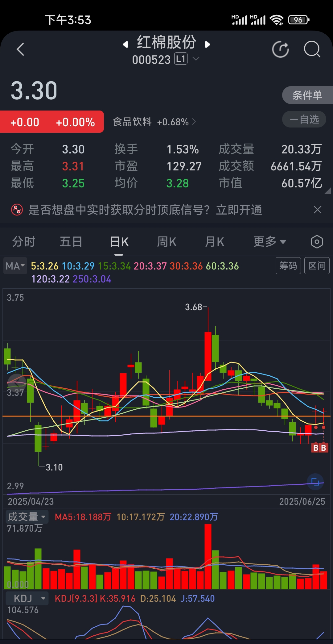The height and width of the screenshot is (644, 333).
Task: Tap the 250:3.04 moving average label
Action: 92,279
